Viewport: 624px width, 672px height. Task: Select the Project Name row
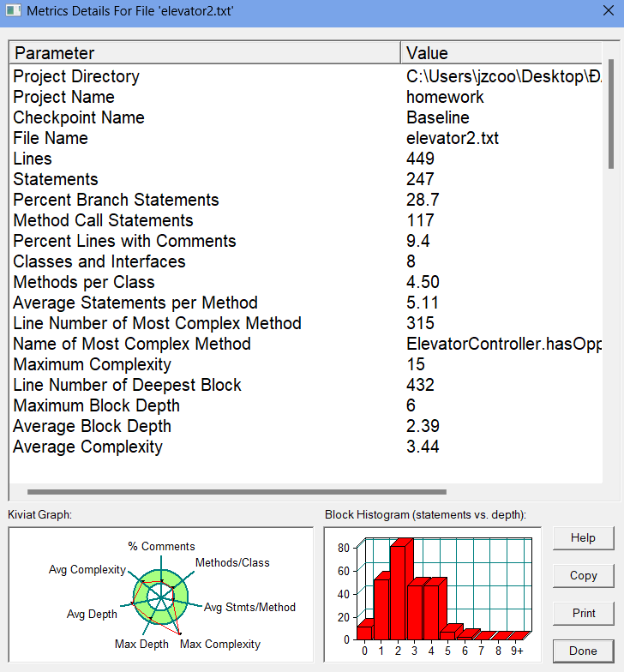click(x=306, y=97)
